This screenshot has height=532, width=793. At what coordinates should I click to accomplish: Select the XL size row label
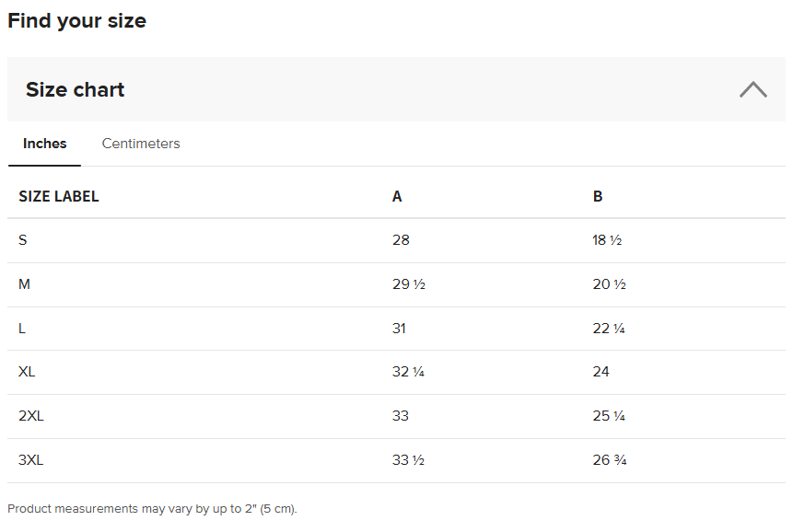[x=27, y=372]
